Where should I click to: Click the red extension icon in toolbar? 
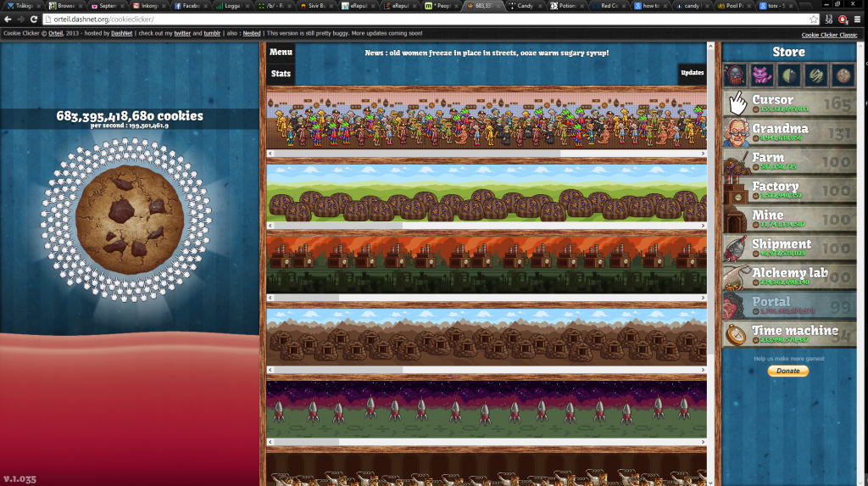pos(843,20)
